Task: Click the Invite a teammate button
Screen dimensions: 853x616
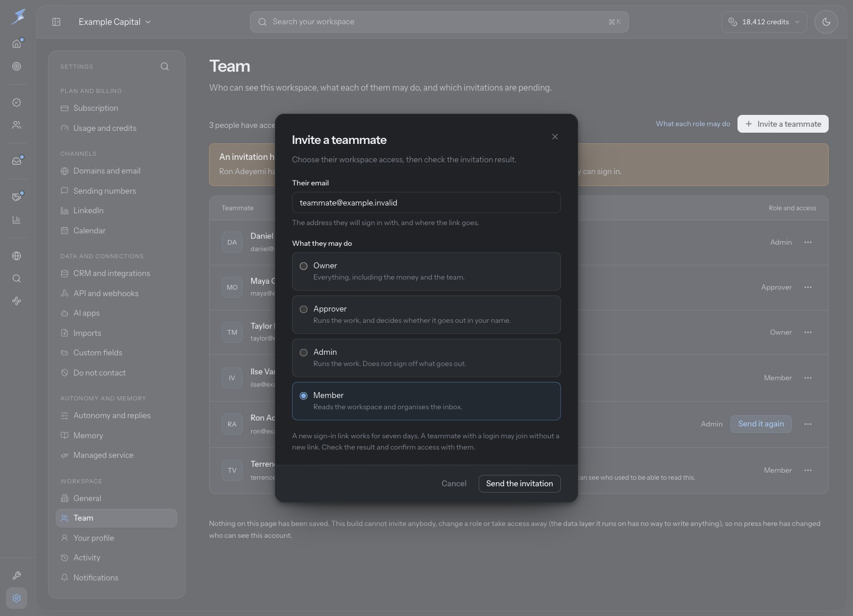Action: pyautogui.click(x=783, y=124)
